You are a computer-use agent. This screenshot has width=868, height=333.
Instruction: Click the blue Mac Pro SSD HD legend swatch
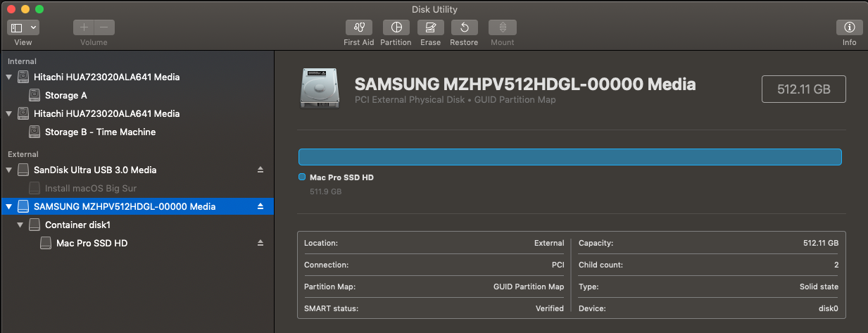302,177
